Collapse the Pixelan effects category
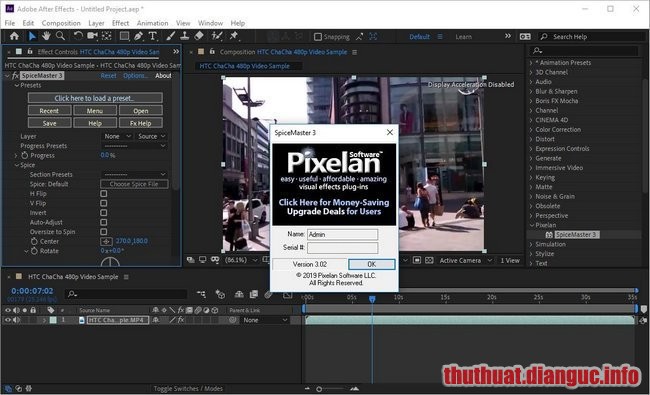The width and height of the screenshot is (650, 395). (531, 225)
